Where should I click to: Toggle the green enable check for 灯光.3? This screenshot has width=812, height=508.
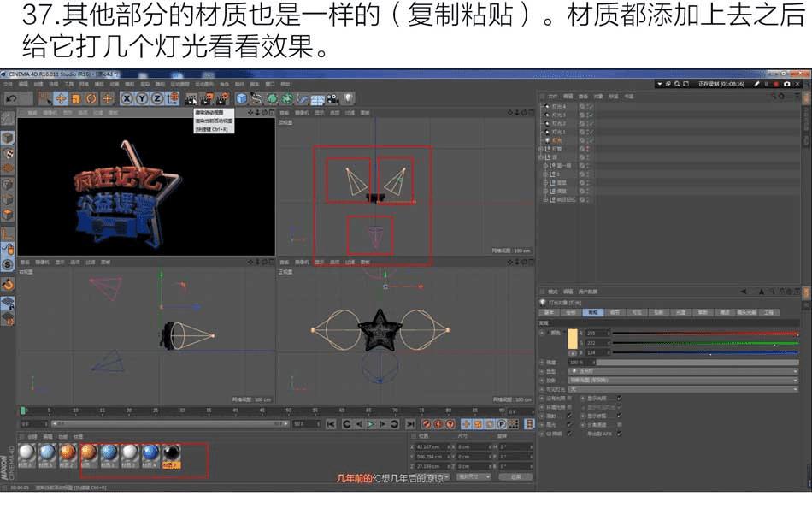[591, 115]
